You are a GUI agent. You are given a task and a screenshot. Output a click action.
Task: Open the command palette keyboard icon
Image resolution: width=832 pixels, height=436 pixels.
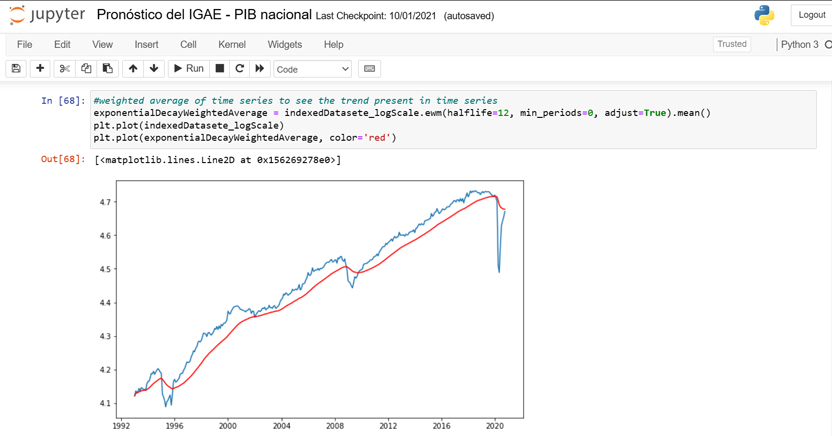pos(370,69)
